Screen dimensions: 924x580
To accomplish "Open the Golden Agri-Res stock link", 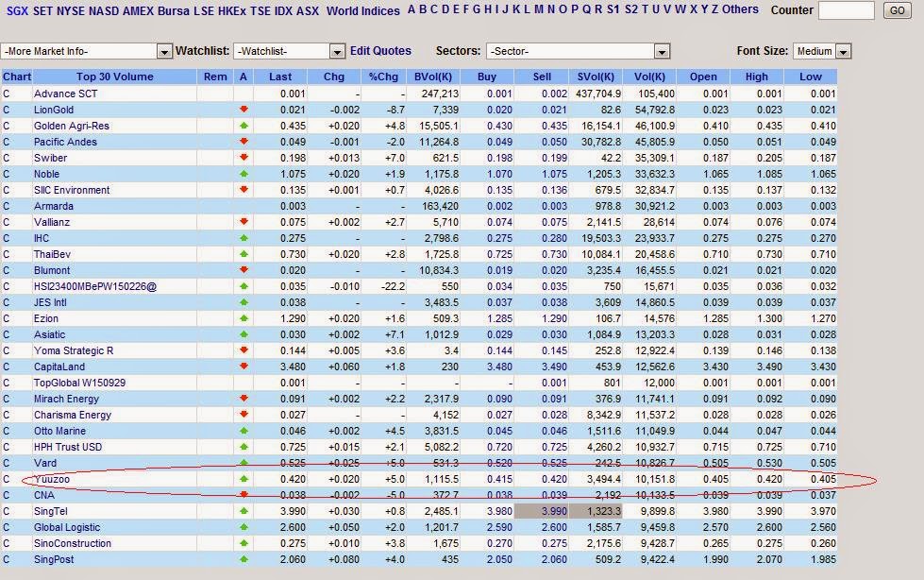I will (72, 126).
